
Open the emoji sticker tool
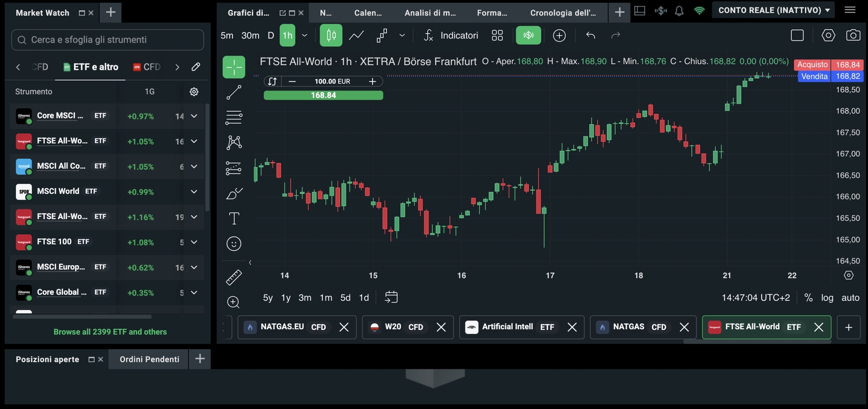[x=234, y=244]
